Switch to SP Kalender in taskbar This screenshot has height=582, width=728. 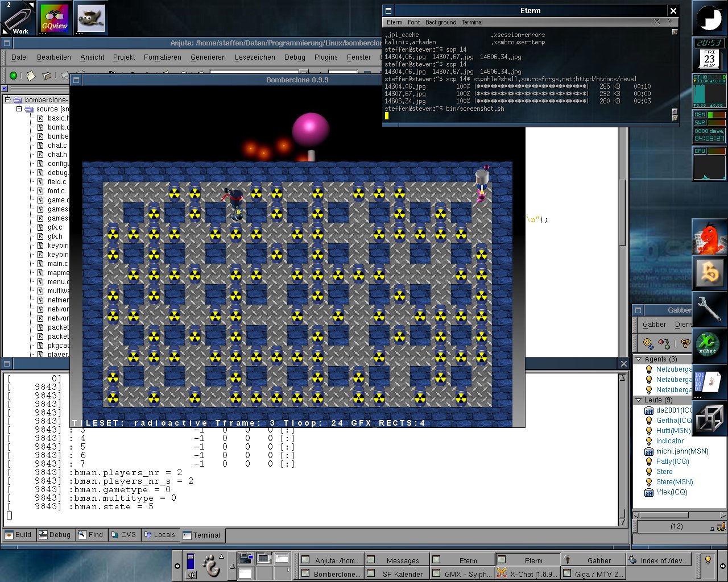(397, 574)
